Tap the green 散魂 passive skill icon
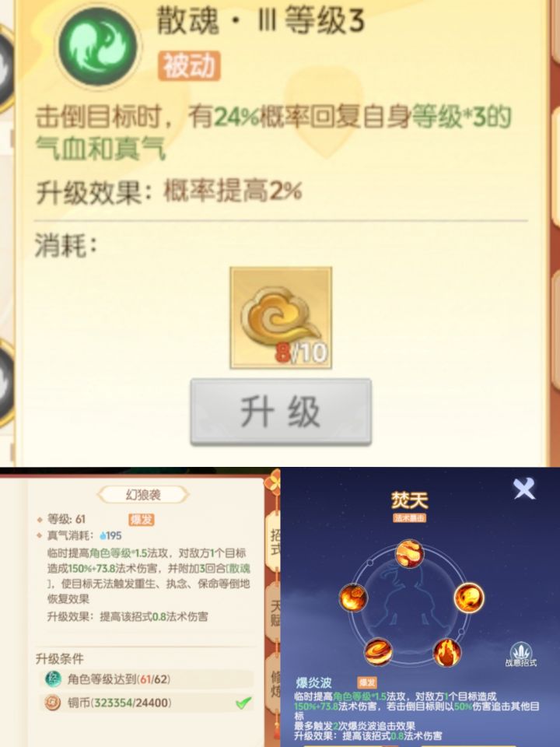The width and height of the screenshot is (560, 747). [x=99, y=47]
